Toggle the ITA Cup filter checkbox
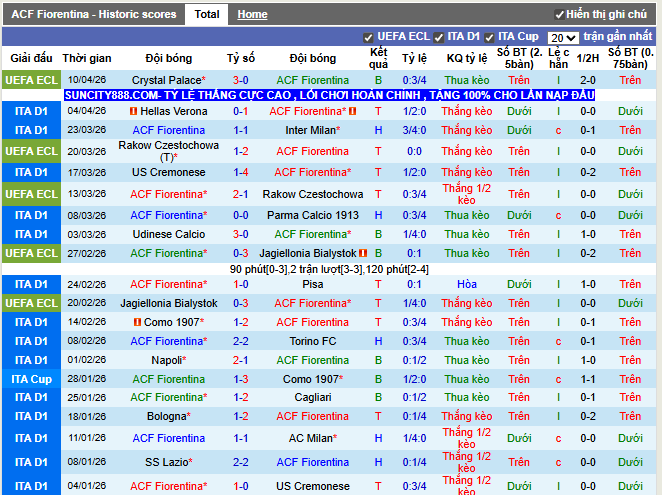The image size is (662, 495). click(491, 37)
